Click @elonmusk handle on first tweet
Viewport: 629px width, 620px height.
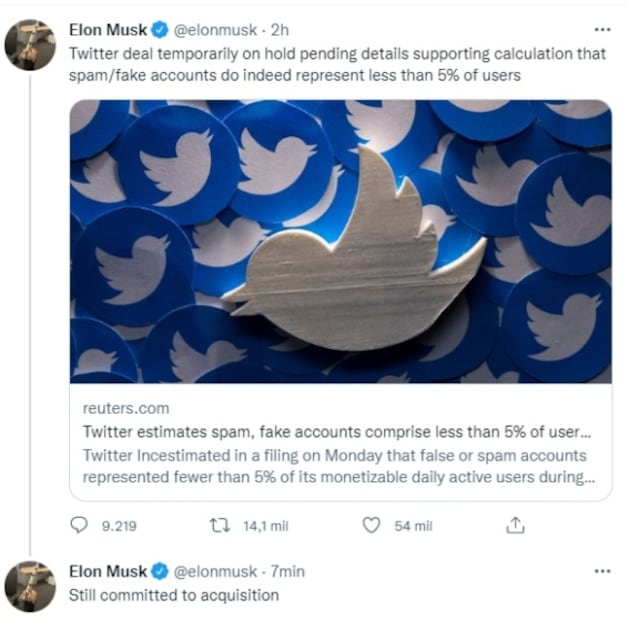pyautogui.click(x=215, y=30)
